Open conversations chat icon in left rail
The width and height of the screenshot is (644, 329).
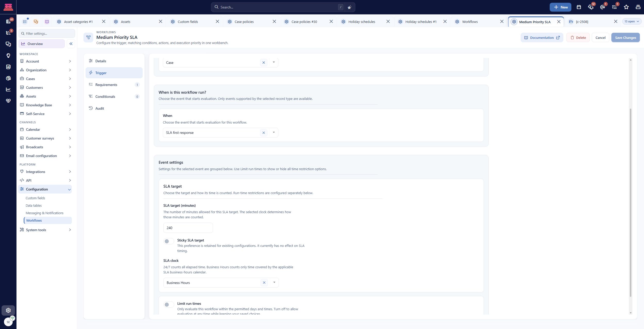pos(8,44)
